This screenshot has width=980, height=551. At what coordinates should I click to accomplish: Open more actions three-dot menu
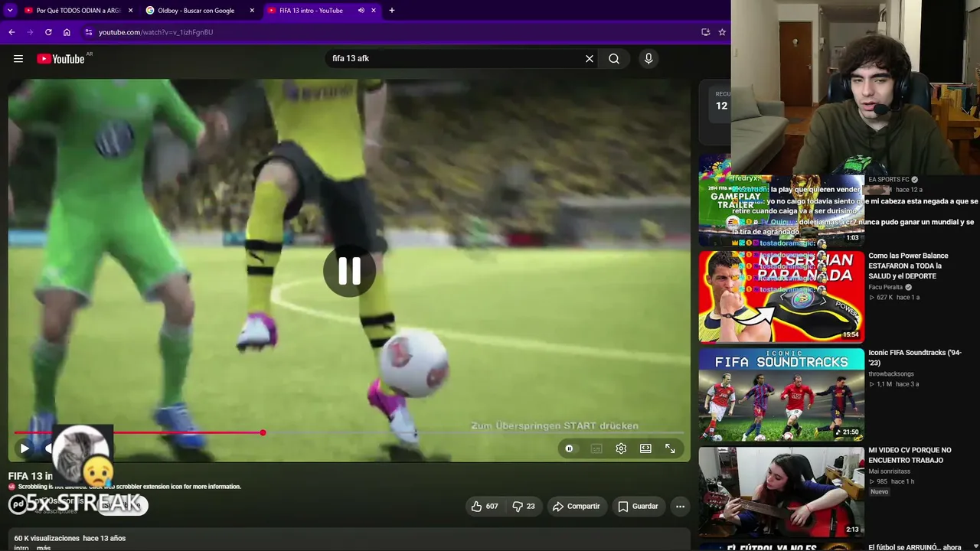pos(680,506)
